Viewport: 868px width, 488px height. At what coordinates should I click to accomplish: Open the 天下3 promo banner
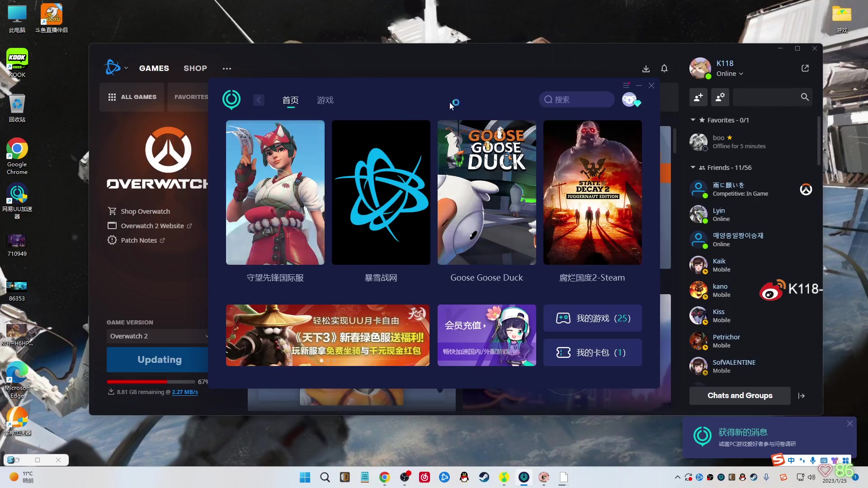click(328, 335)
